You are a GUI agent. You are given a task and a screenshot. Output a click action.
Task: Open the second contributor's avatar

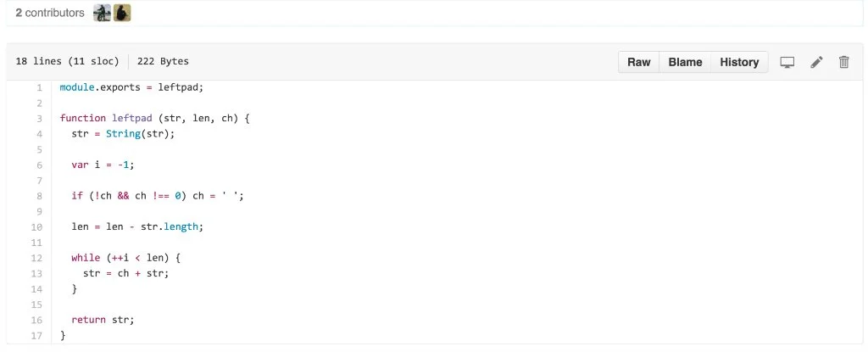(122, 13)
